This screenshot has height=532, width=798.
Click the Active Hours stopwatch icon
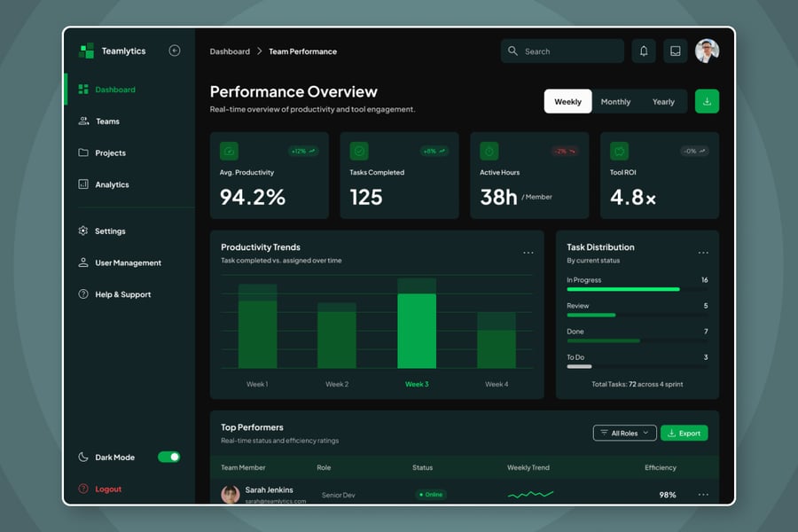[x=489, y=151]
